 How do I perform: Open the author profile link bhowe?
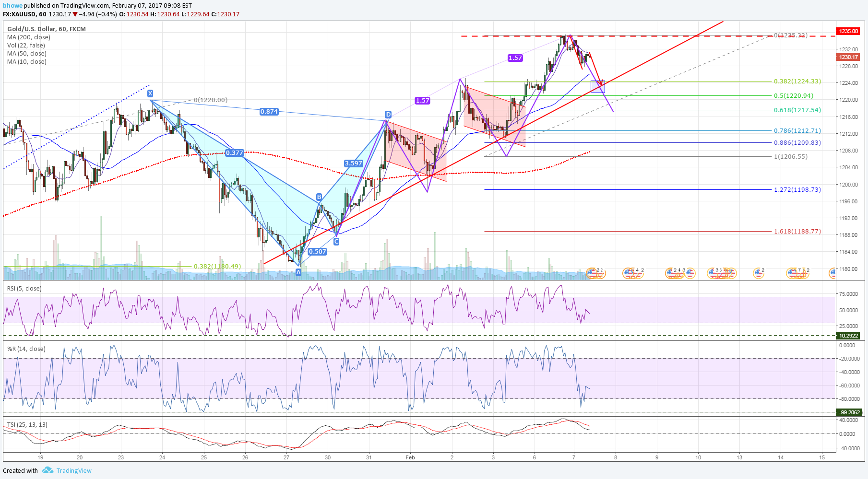click(x=12, y=6)
